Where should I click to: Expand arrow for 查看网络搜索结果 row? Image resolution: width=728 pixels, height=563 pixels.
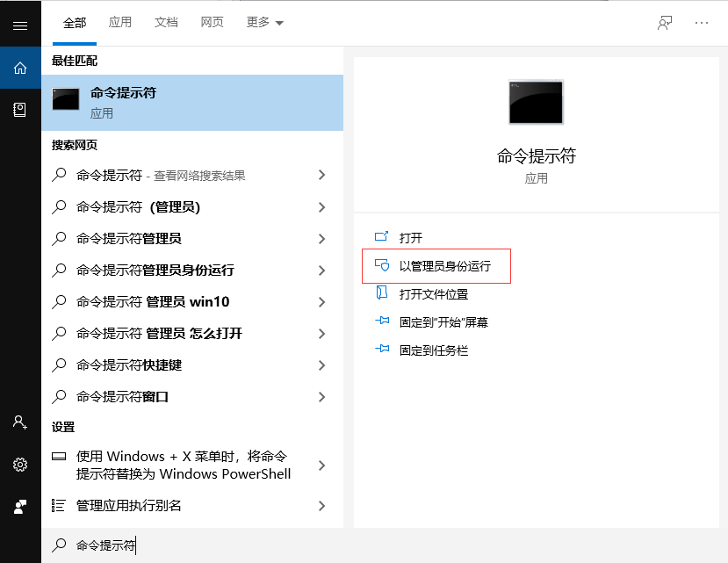(x=321, y=175)
